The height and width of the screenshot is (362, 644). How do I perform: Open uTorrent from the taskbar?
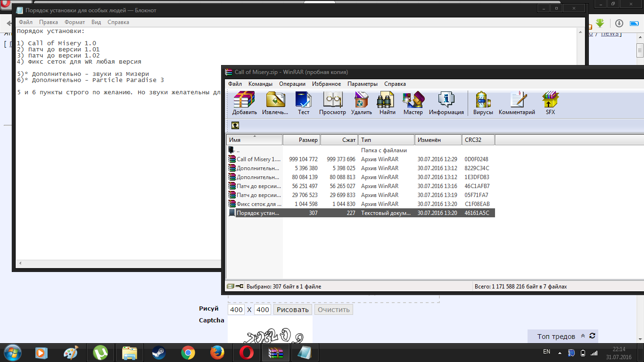(100, 353)
